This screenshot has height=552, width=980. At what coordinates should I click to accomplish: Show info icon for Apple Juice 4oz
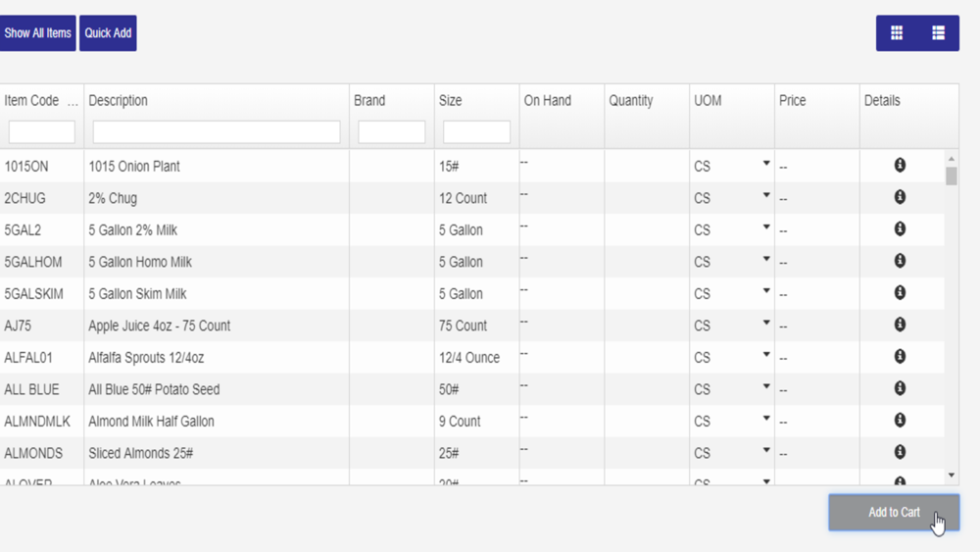click(900, 325)
